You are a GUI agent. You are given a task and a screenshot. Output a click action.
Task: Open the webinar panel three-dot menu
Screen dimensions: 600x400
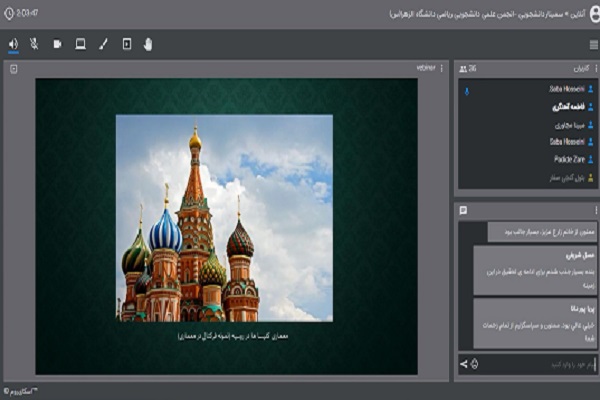(x=442, y=68)
